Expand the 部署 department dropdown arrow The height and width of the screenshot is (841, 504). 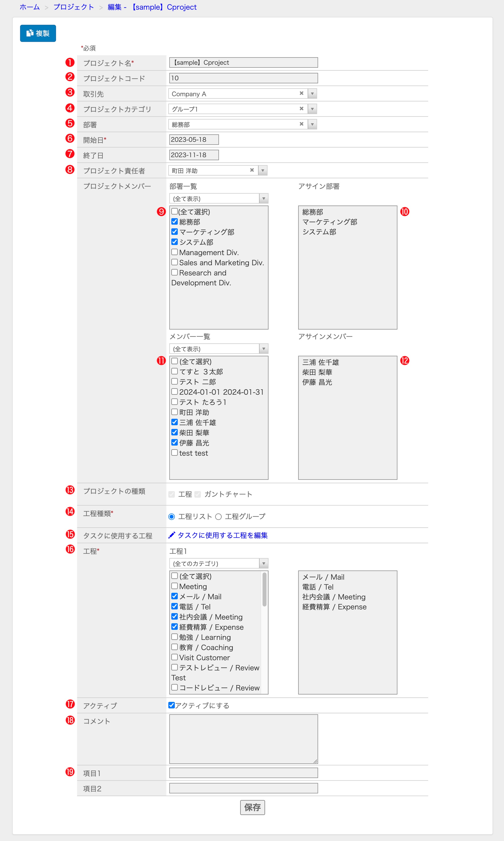(312, 124)
